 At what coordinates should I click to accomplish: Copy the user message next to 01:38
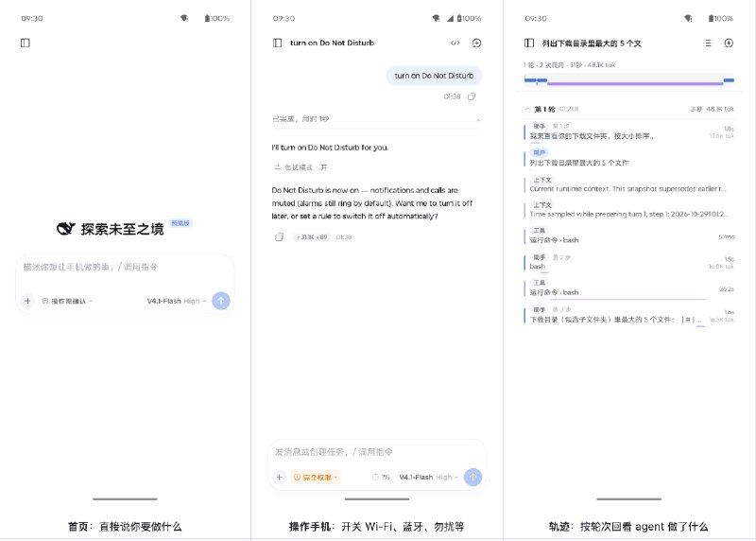click(x=472, y=96)
